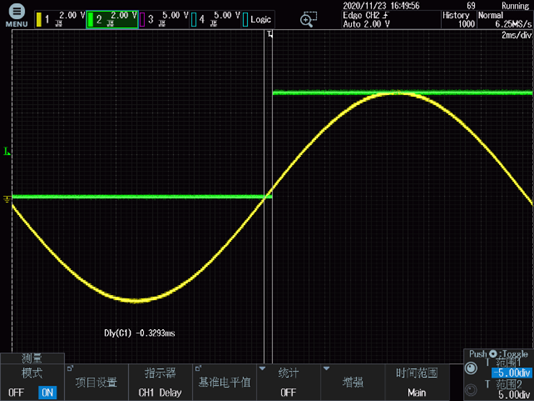This screenshot has width=534, height=401.
Task: Turn measurement mode ON
Action: [47, 392]
